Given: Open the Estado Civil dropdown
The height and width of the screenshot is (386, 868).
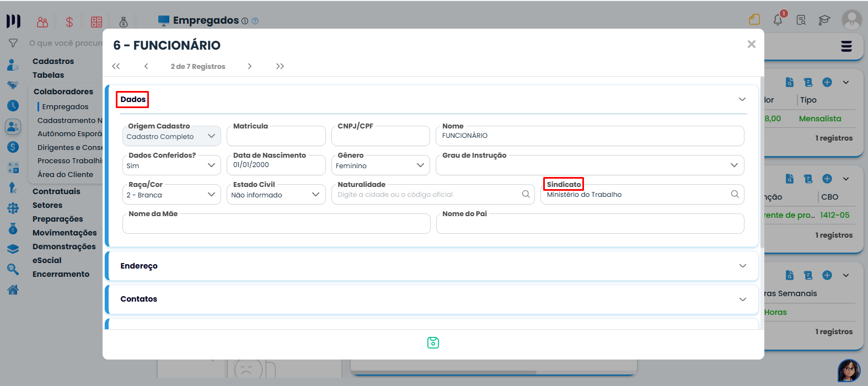Looking at the screenshot, I should (276, 195).
